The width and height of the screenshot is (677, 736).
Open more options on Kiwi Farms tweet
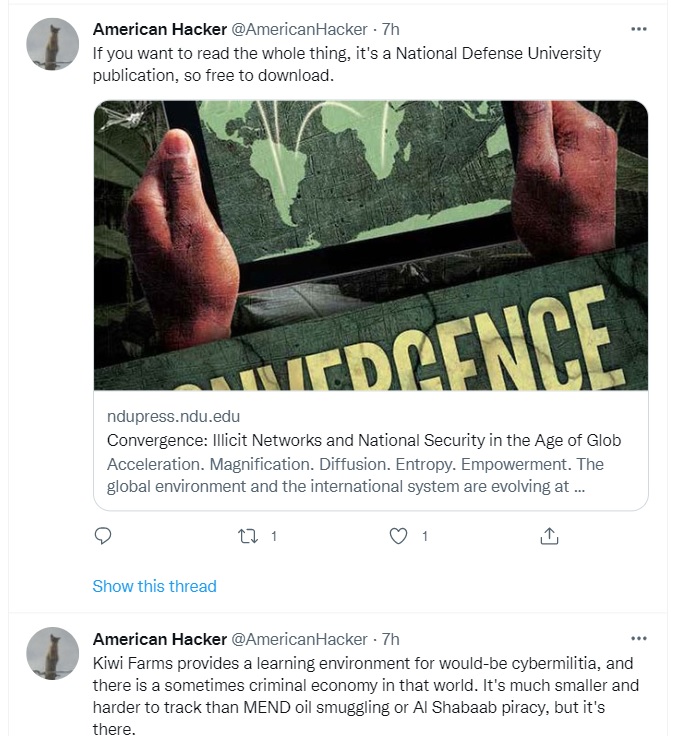638,638
